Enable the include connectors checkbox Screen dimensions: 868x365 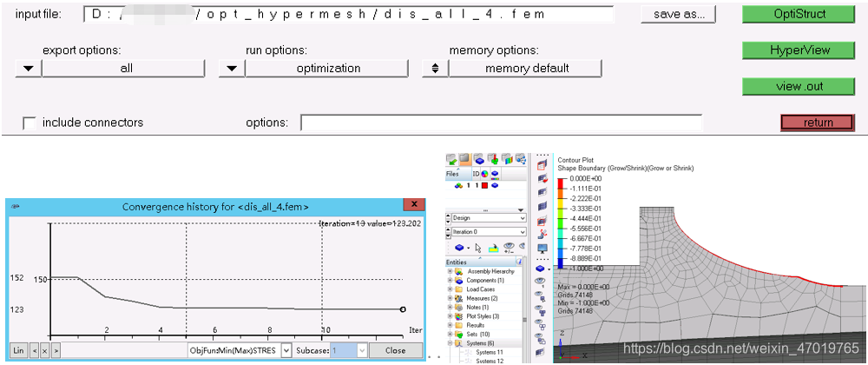pyautogui.click(x=30, y=123)
